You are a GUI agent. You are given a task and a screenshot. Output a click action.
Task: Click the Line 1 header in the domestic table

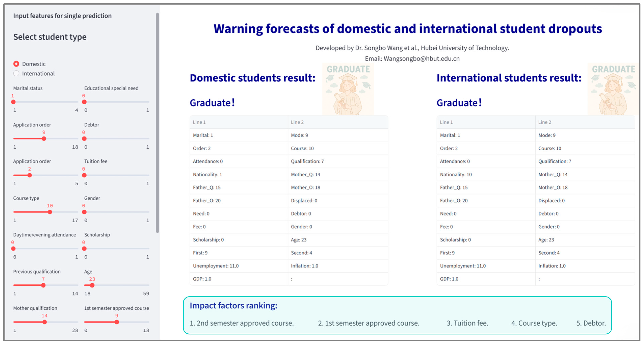pos(199,122)
